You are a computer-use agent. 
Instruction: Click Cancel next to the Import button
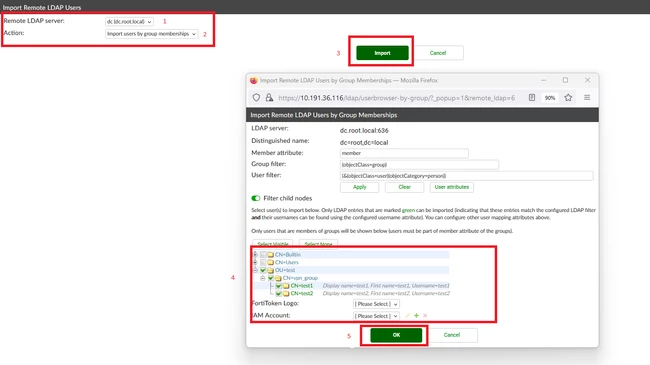(438, 53)
